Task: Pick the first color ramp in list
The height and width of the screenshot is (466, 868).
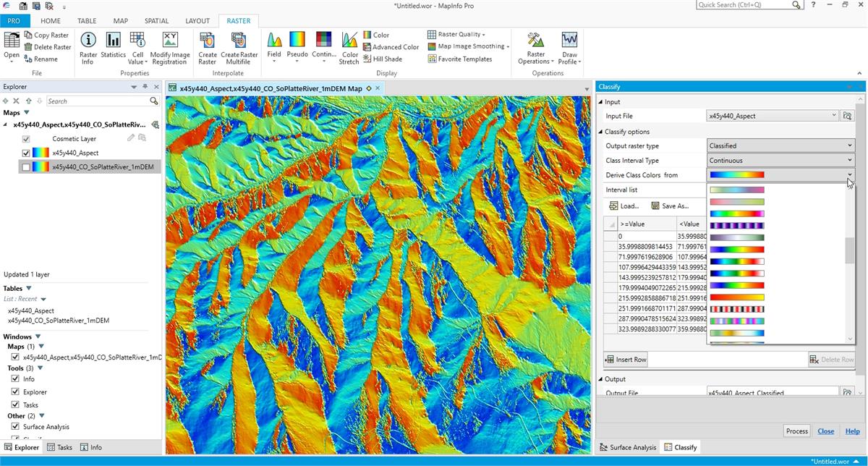Action: (x=737, y=190)
